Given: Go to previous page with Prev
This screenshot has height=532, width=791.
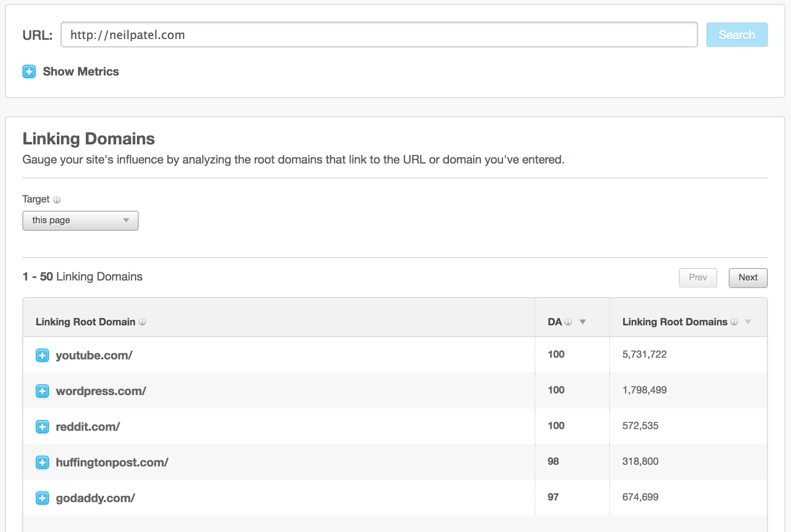Looking at the screenshot, I should click(698, 277).
